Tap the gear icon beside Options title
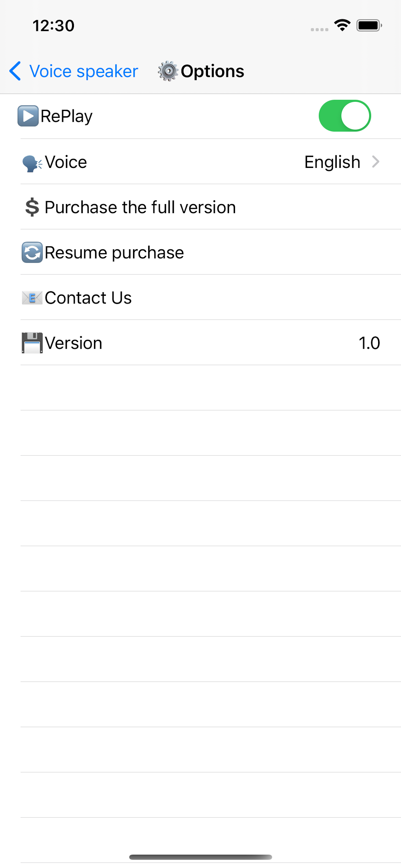401x868 pixels. coord(168,71)
